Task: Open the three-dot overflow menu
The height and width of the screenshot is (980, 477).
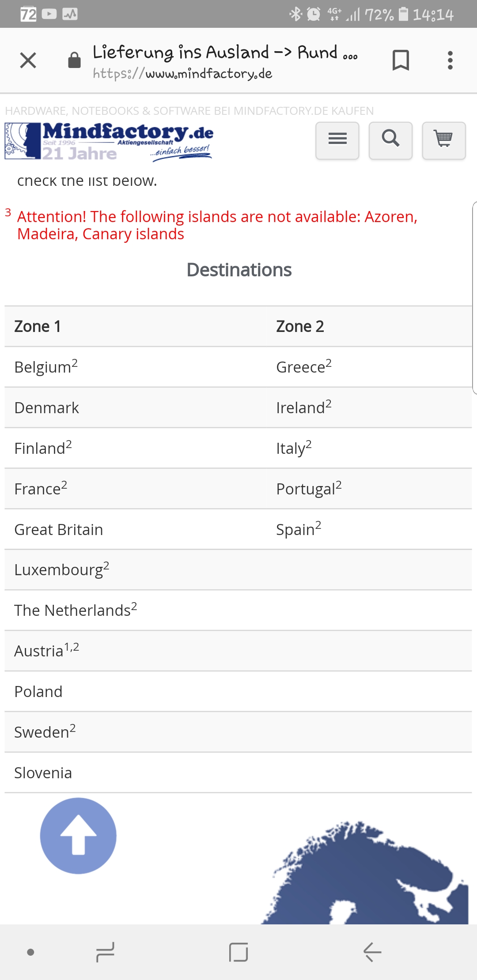Action: [x=450, y=60]
